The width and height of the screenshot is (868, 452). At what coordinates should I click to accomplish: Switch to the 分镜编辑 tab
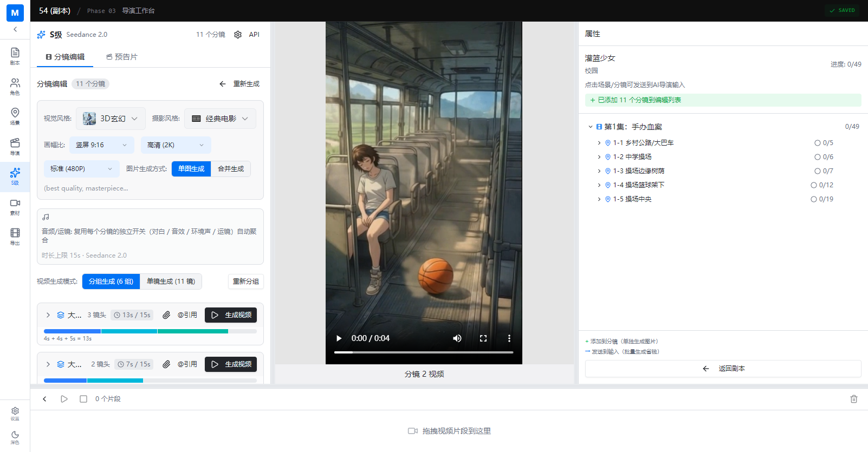tap(65, 57)
